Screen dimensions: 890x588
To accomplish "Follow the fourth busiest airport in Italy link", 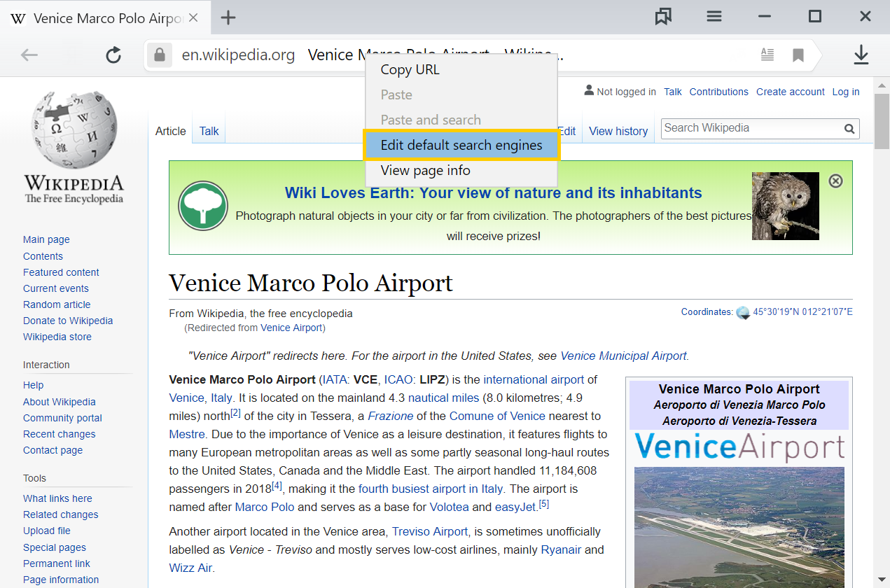I will [x=431, y=489].
